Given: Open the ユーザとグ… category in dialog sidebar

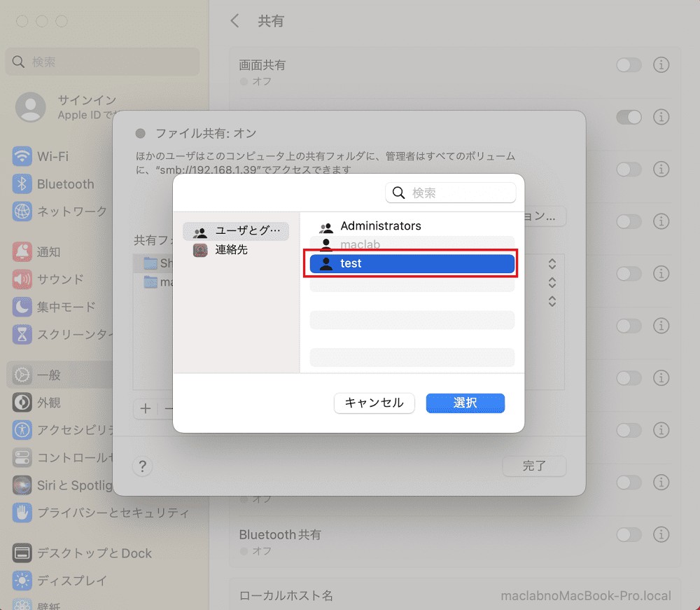Looking at the screenshot, I should pyautogui.click(x=236, y=231).
